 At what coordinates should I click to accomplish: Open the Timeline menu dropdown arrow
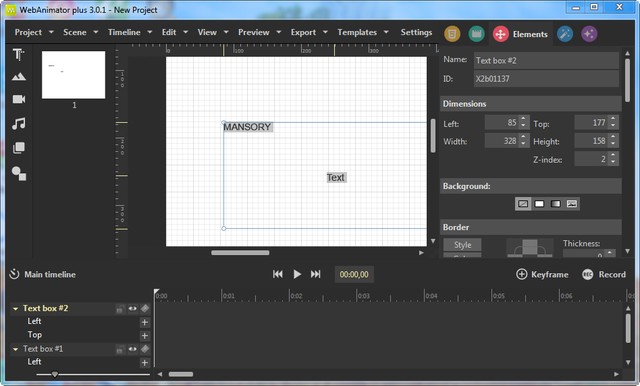coord(149,32)
